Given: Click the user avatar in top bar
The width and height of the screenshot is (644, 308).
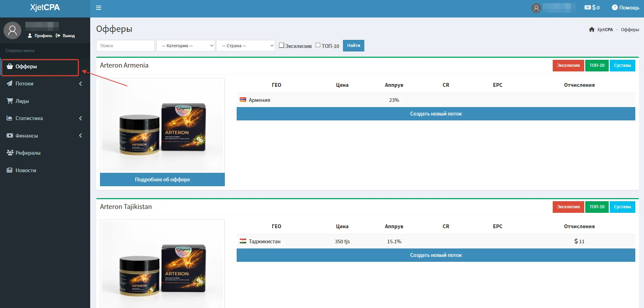Looking at the screenshot, I should [x=536, y=8].
